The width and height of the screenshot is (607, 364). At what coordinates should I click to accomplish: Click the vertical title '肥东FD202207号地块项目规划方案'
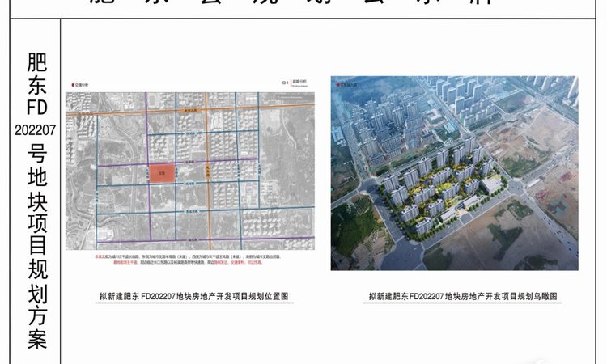coord(36,201)
